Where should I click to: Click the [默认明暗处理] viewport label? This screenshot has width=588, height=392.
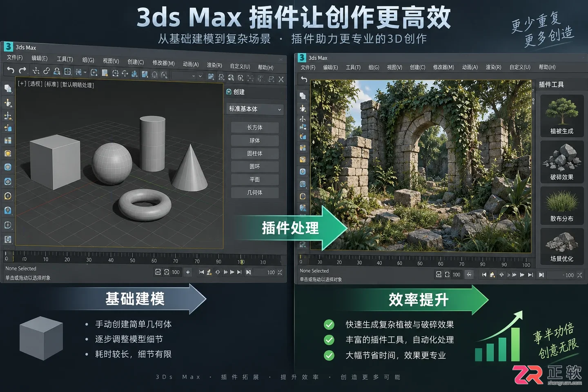(77, 85)
